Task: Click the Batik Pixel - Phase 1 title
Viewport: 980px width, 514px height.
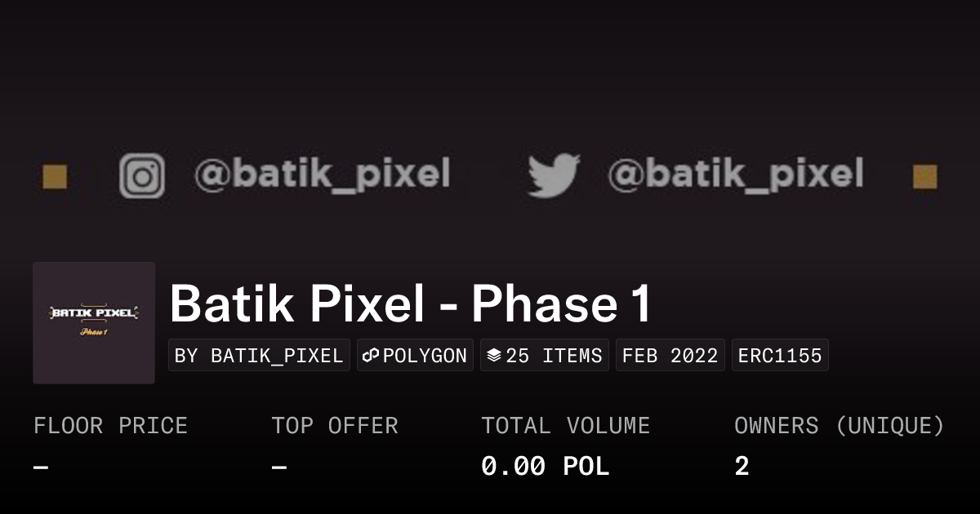Action: pyautogui.click(x=411, y=304)
